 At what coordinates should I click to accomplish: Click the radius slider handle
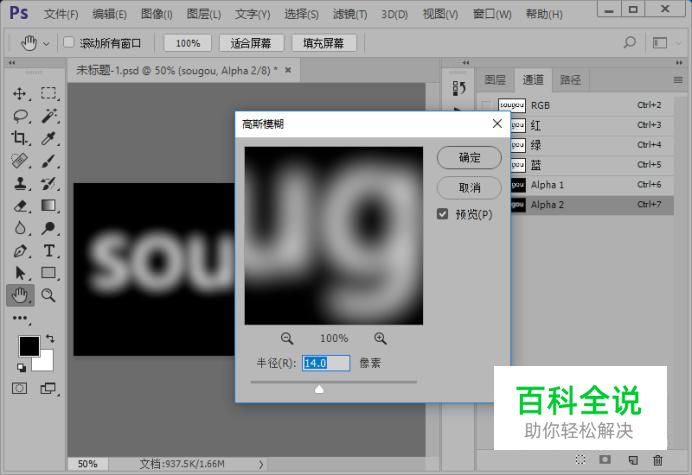tap(319, 388)
